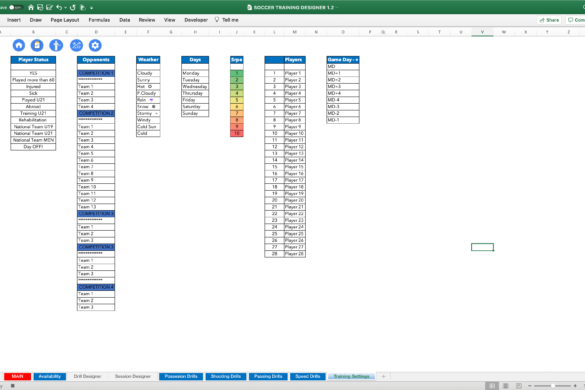
Task: Select the 'Day OFF!' player status cell
Action: tap(33, 147)
